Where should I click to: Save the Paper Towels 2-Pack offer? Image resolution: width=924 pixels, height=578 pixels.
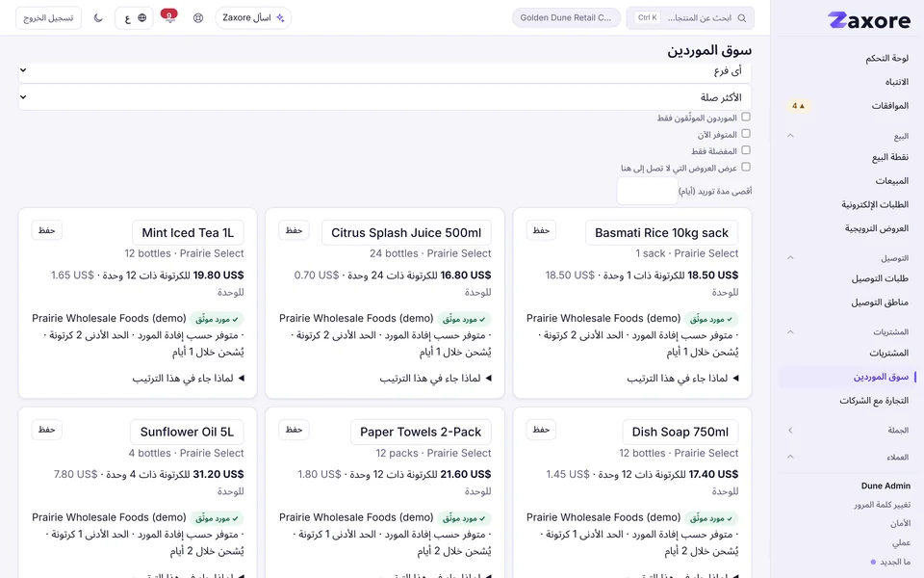pos(294,430)
